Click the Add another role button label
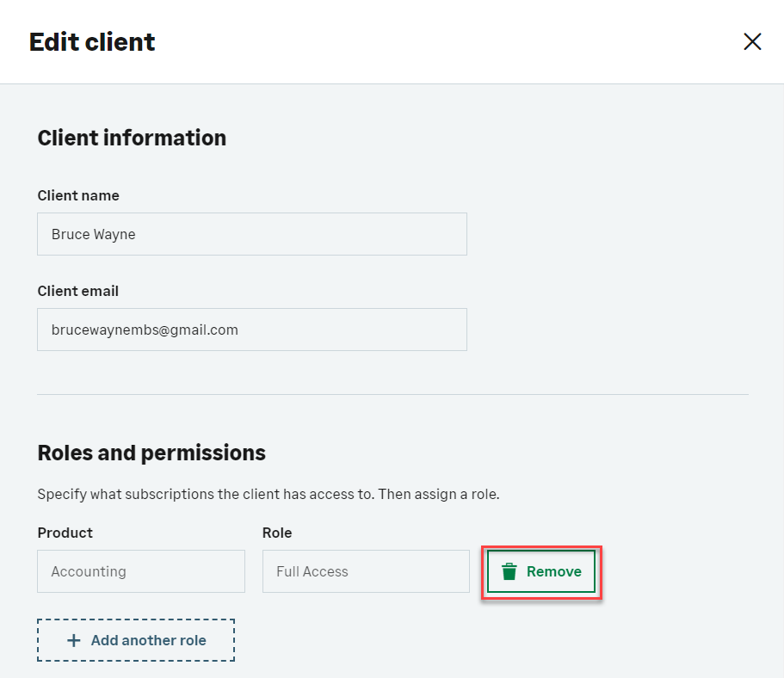784x678 pixels. 148,640
